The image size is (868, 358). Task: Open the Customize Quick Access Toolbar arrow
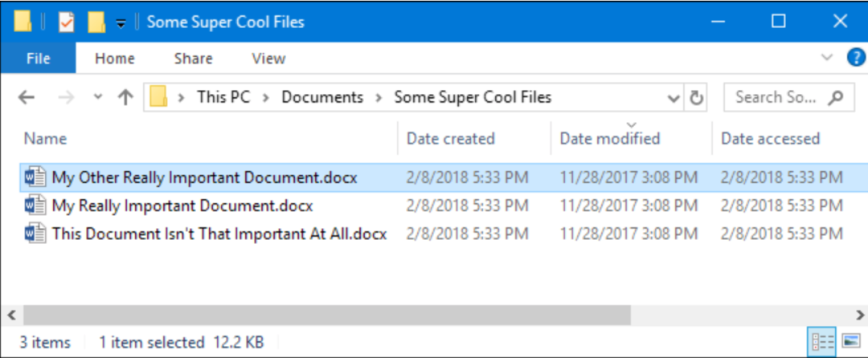tap(121, 23)
